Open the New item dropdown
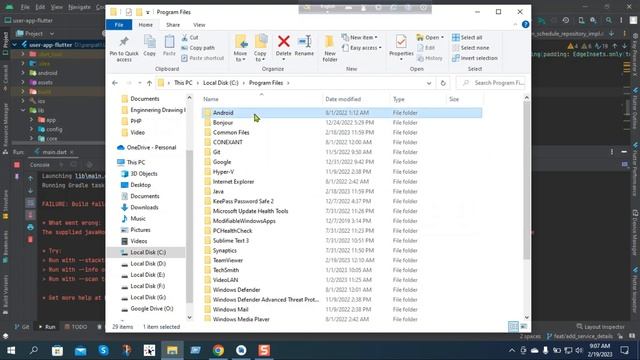This screenshot has height=360, width=640. click(360, 38)
